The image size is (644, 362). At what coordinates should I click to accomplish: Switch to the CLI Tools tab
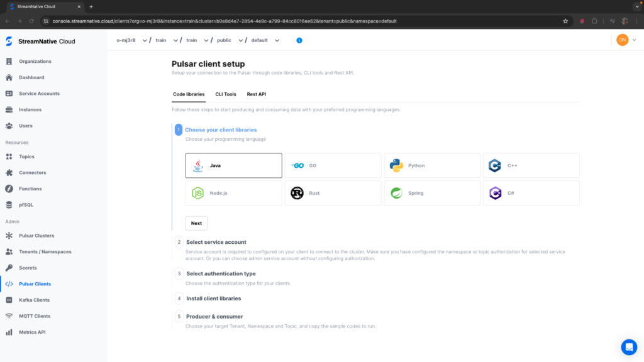pos(226,94)
